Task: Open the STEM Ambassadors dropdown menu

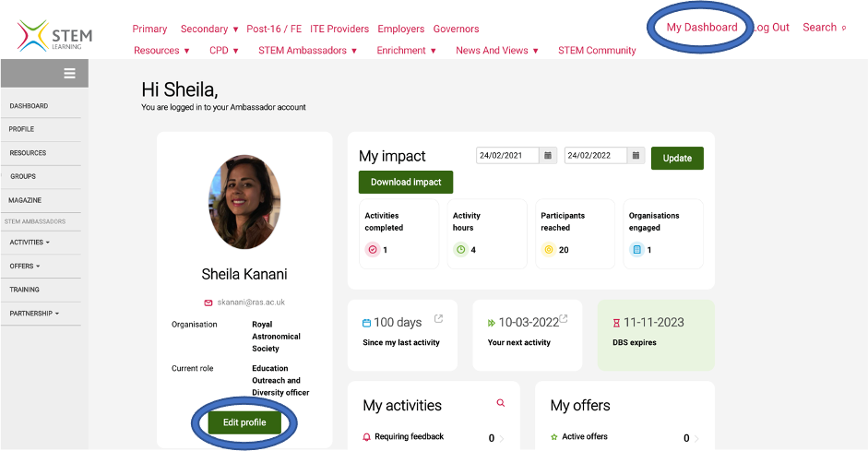Action: click(x=307, y=51)
